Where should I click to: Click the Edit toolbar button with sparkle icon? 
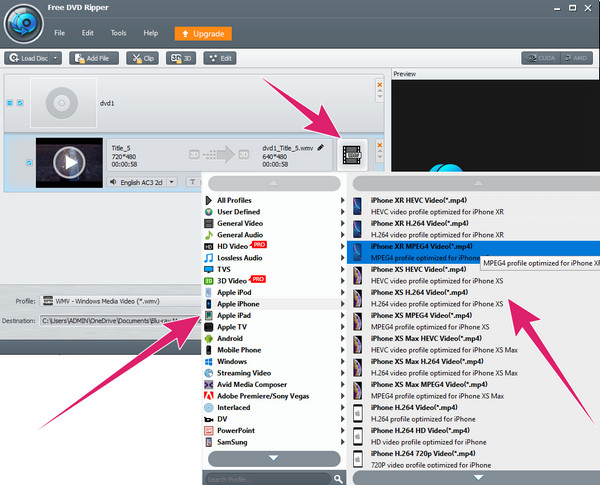point(220,58)
